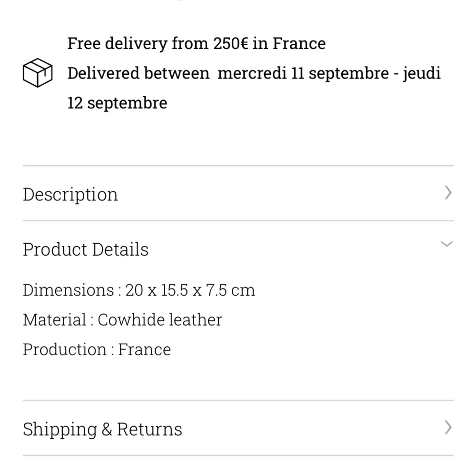Click the 12 septembre delivery end date

click(117, 103)
